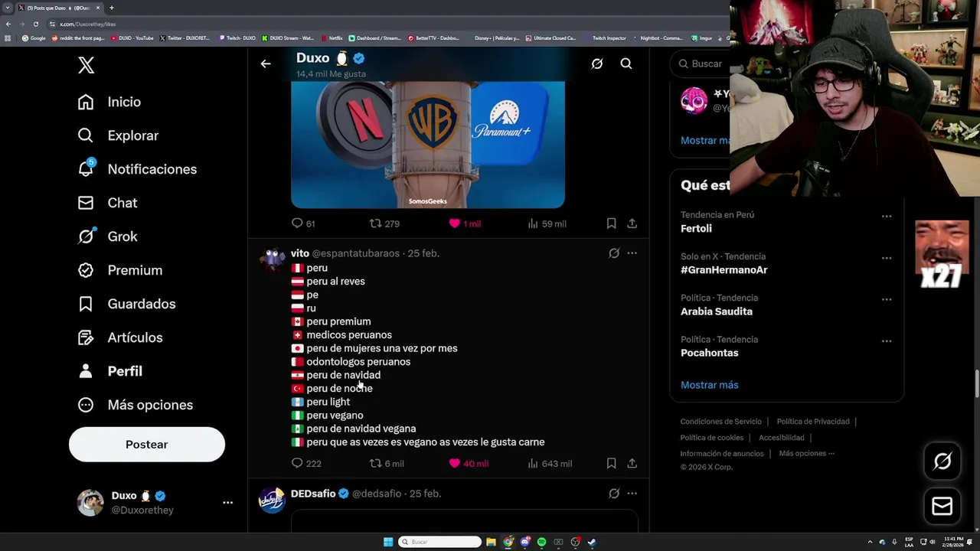The height and width of the screenshot is (551, 980).
Task: Open a new browser tab
Action: (112, 8)
